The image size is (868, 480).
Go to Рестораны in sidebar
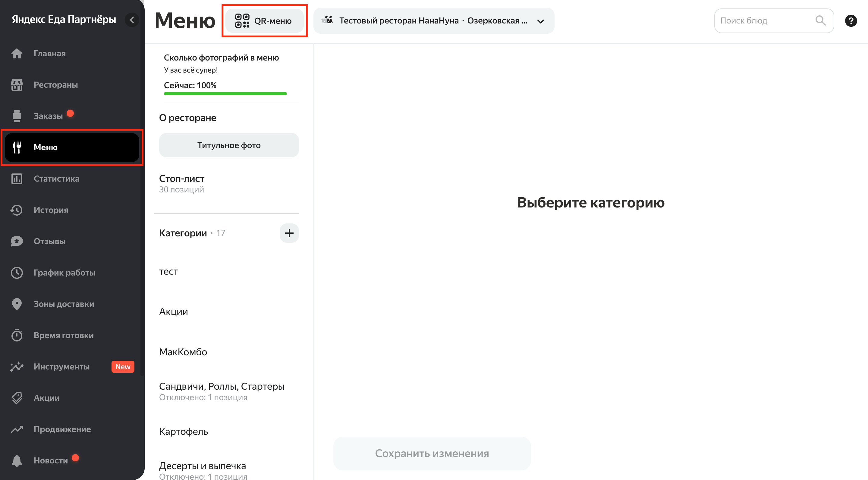coord(72,85)
